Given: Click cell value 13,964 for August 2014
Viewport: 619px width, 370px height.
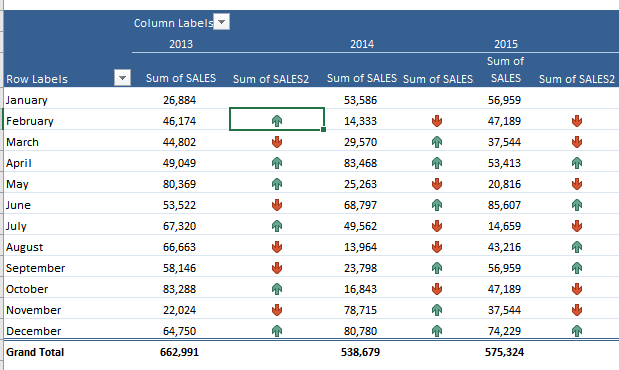Looking at the screenshot, I should (x=360, y=247).
